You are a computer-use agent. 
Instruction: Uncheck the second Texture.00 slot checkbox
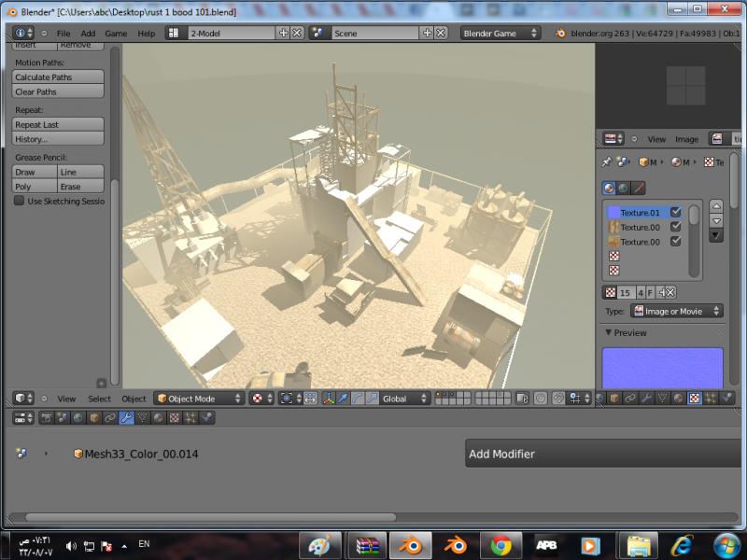coord(676,242)
